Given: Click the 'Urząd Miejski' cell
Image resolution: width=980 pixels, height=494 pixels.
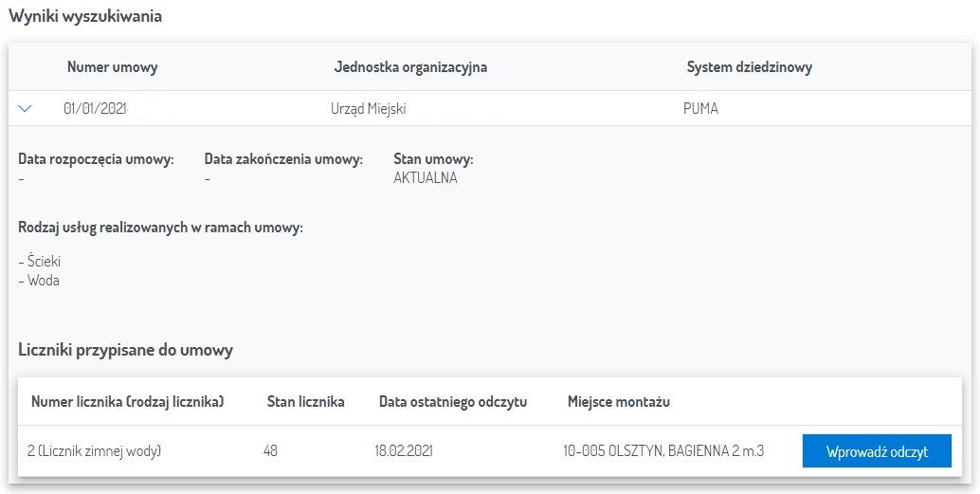Looking at the screenshot, I should point(369,109).
